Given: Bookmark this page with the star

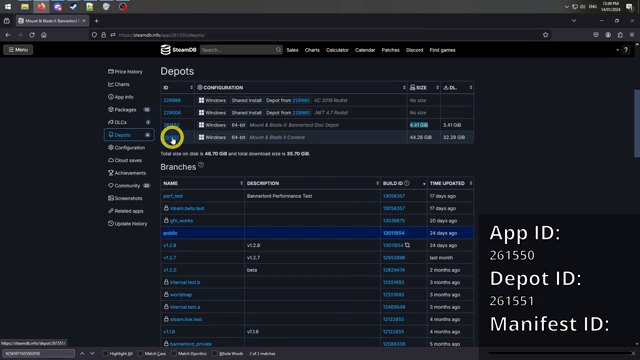Looking at the screenshot, I should point(545,35).
